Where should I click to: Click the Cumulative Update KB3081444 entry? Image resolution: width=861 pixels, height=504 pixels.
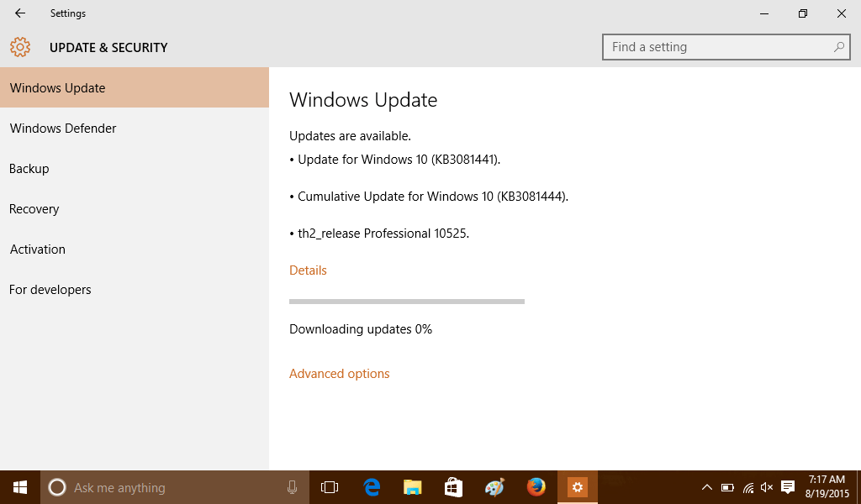(x=429, y=197)
